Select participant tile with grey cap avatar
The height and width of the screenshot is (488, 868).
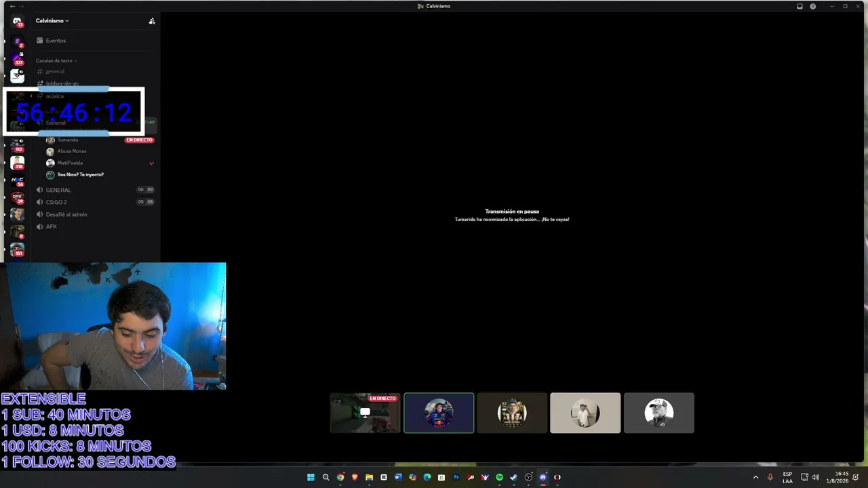tap(658, 413)
